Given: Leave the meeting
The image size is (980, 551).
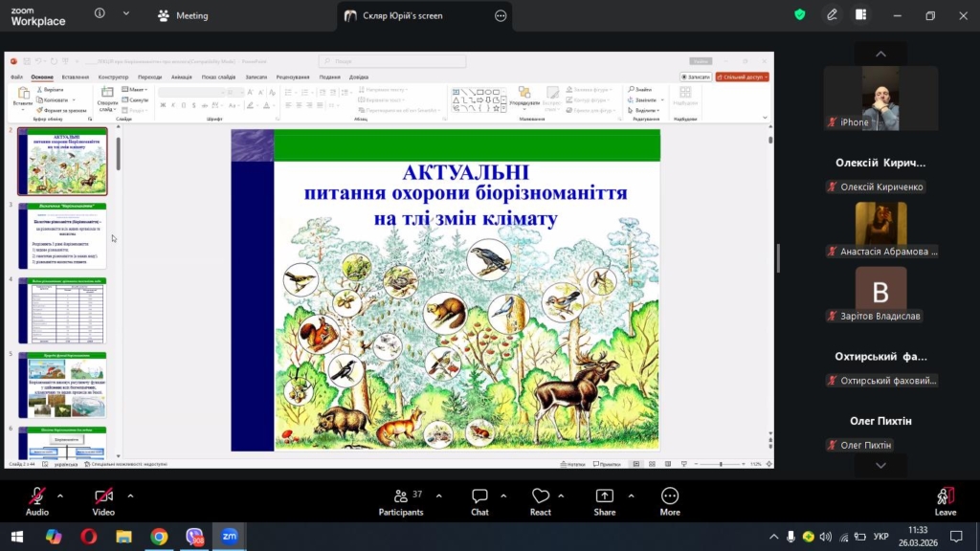Looking at the screenshot, I should click(x=945, y=501).
